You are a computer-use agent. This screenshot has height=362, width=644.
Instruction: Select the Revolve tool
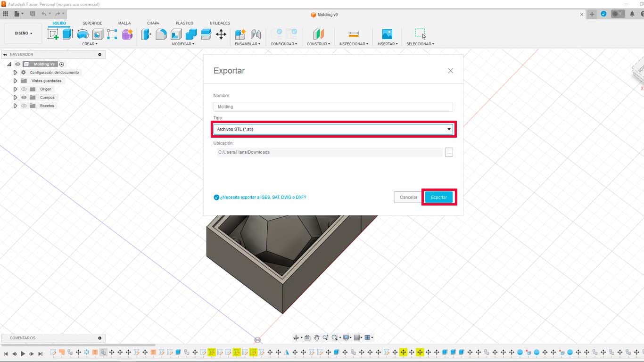tap(83, 34)
